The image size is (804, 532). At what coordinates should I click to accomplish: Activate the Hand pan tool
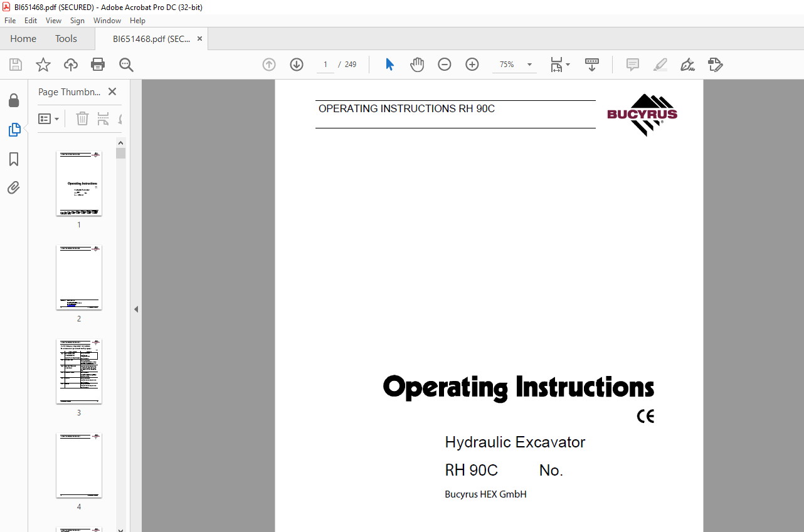[x=417, y=65]
